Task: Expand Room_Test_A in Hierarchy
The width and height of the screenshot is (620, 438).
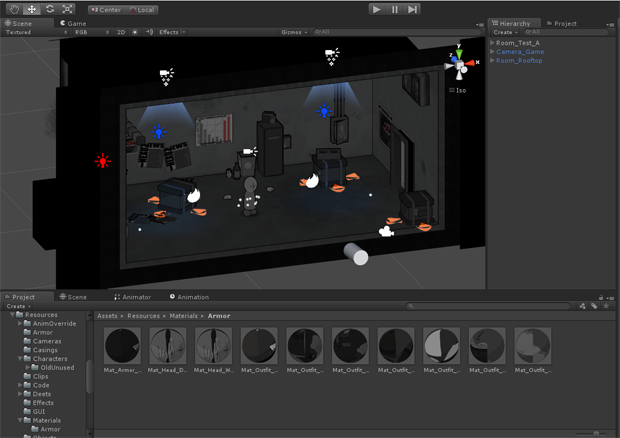Action: pos(492,43)
